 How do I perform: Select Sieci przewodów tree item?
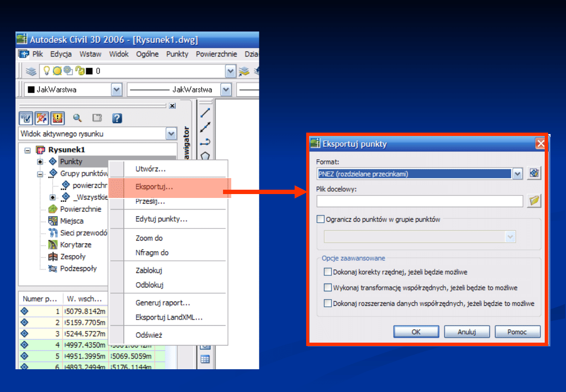83,233
